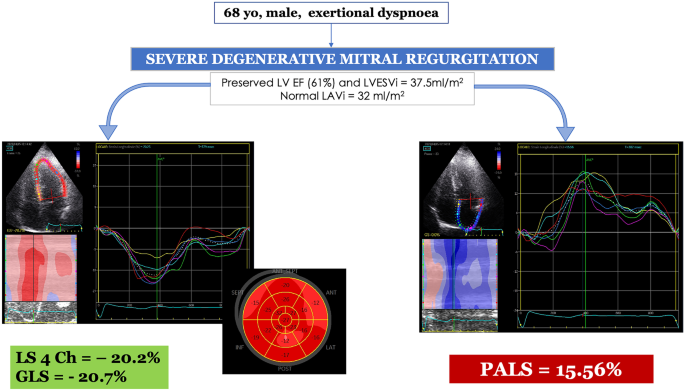685x391 pixels.
Task: Click the green vertical time marker on atrial strain graph
Action: tap(585, 242)
